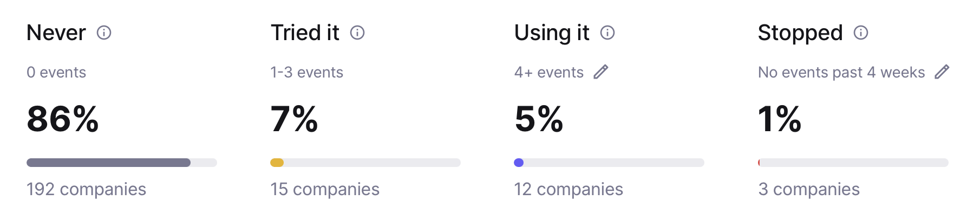Viewport: 980px width, 219px height.
Task: View the 15 companies that tried it
Action: point(325,189)
